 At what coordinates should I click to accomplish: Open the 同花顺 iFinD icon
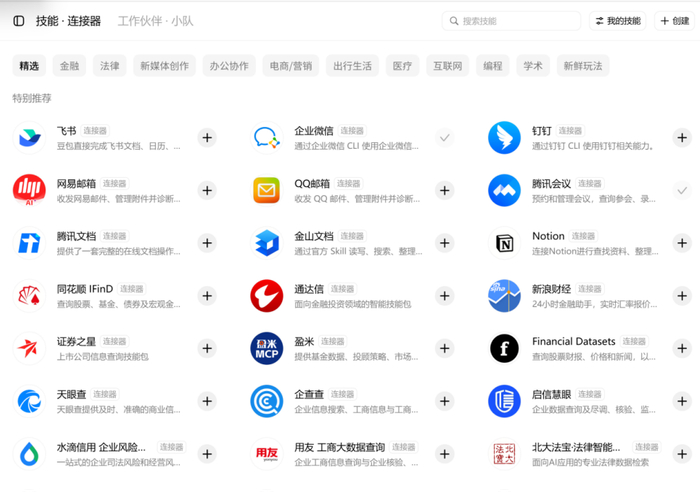29,296
